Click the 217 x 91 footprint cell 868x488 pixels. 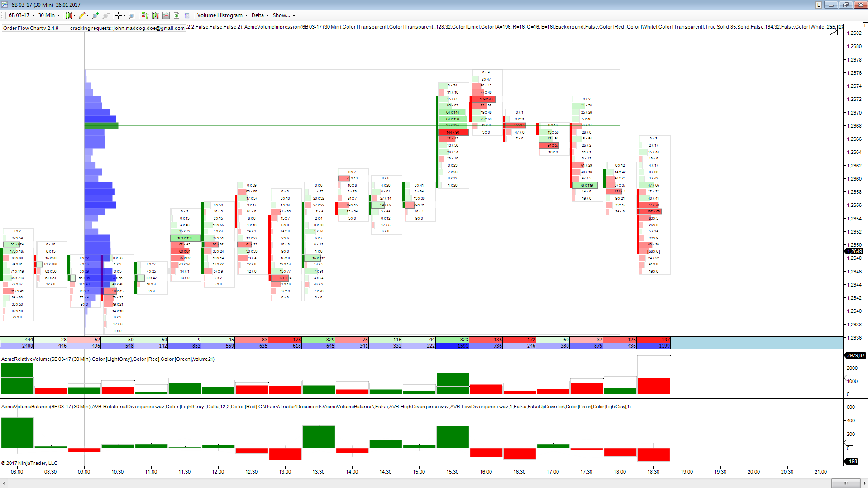click(17, 291)
